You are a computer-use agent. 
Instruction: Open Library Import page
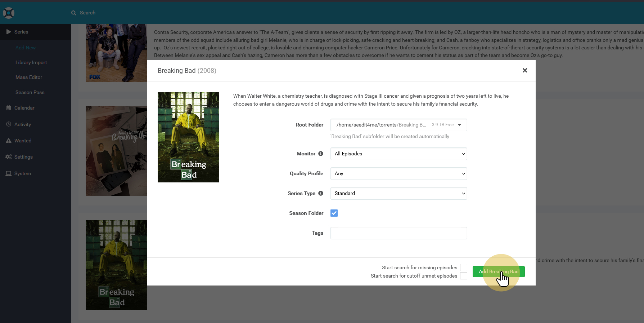(31, 62)
